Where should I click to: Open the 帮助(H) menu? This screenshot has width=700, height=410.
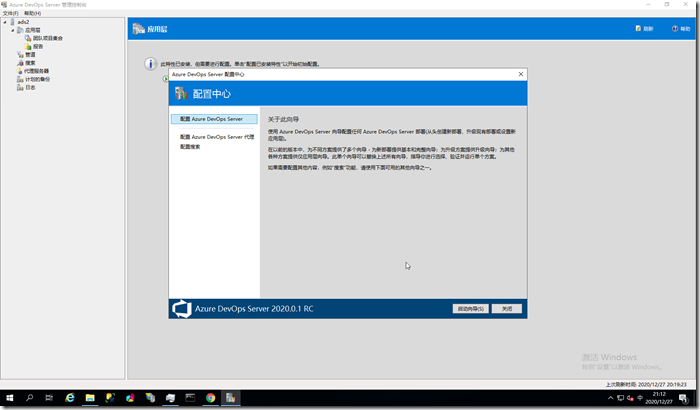tap(33, 13)
